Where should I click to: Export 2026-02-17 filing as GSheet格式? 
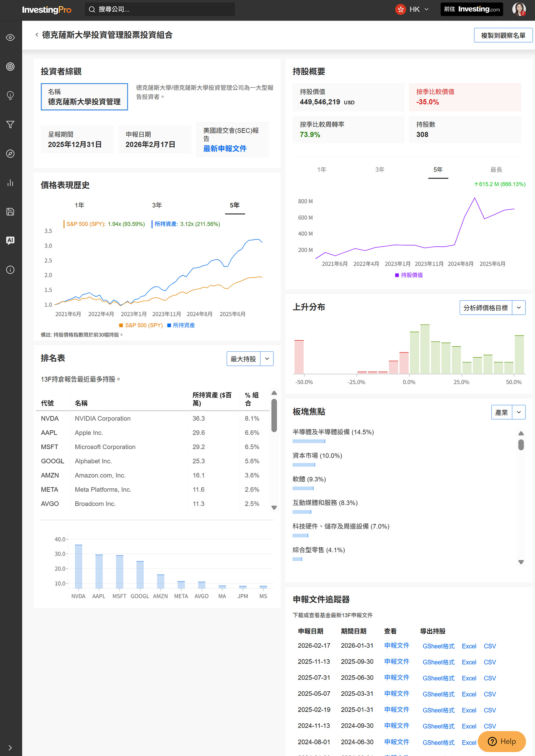(x=438, y=646)
